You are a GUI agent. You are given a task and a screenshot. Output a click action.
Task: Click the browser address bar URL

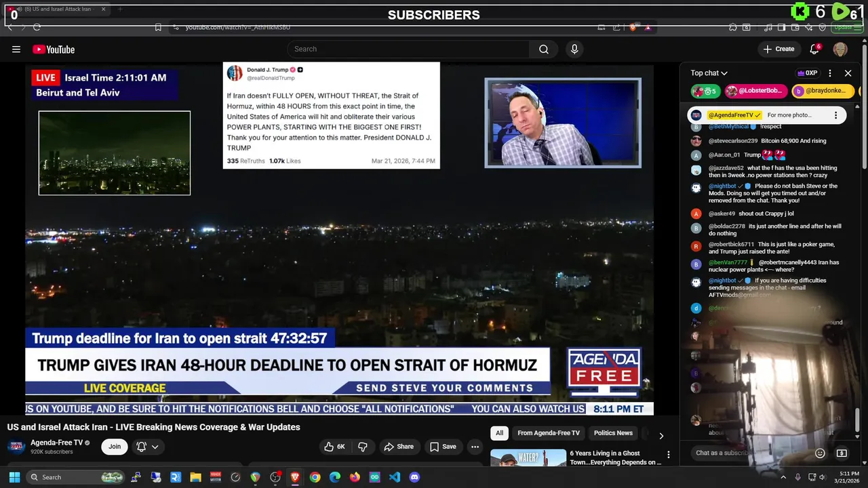pos(237,27)
